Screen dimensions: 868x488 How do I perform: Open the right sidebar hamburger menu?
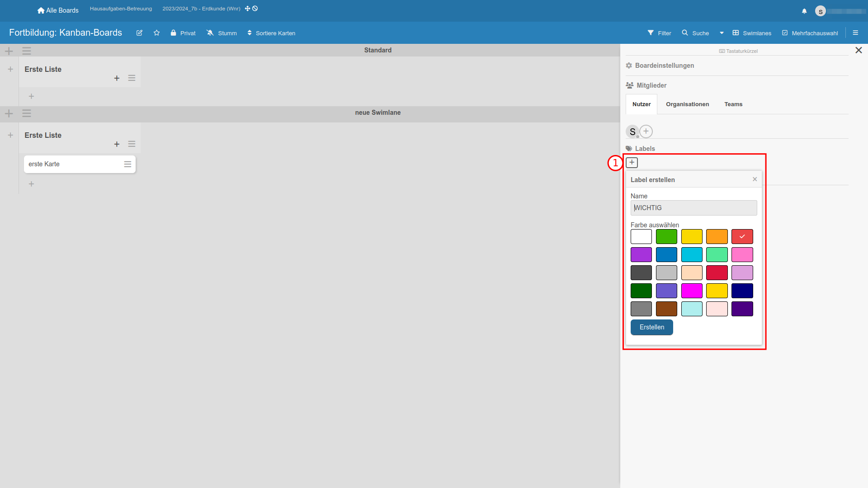click(x=855, y=33)
